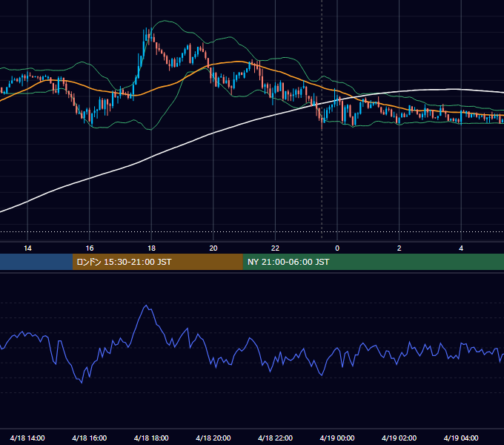The width and height of the screenshot is (504, 445).
Task: Click the oscillator peak near 18:00
Action: [x=146, y=306]
